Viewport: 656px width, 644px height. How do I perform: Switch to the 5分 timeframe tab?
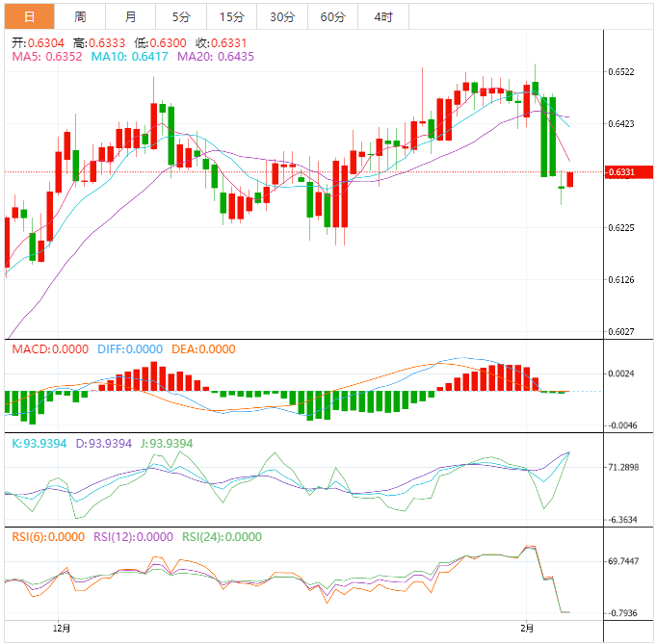coord(181,16)
